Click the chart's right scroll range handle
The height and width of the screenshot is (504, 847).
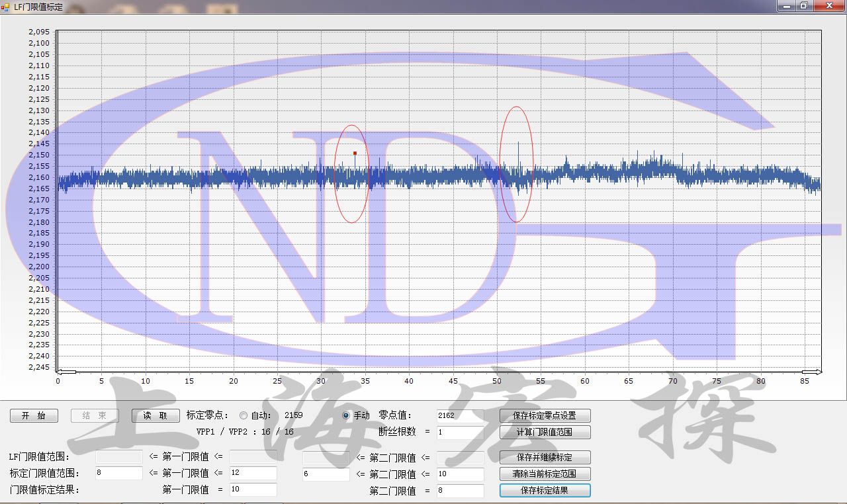click(x=812, y=372)
